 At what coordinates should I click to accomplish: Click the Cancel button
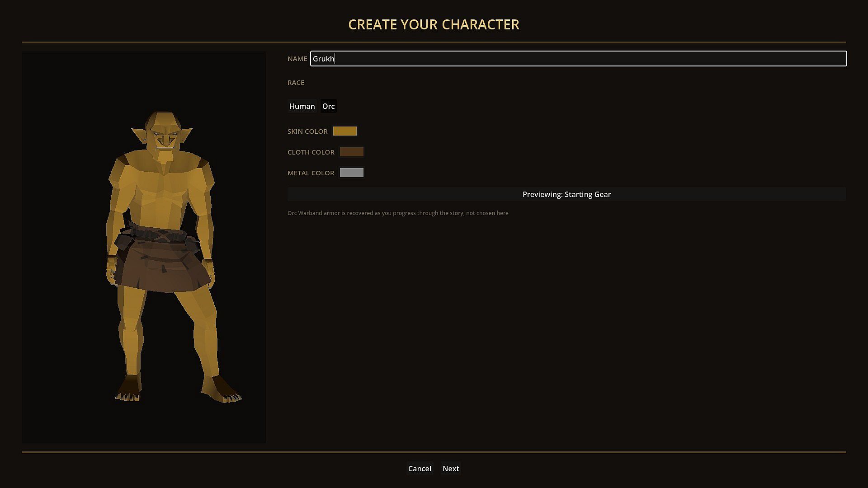(x=420, y=469)
